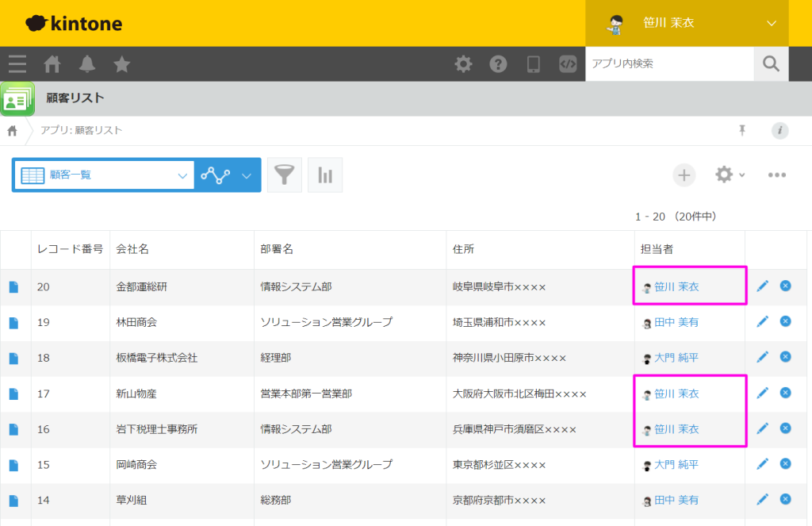Open the bar chart aggregate icon
This screenshot has height=526, width=812.
(325, 175)
